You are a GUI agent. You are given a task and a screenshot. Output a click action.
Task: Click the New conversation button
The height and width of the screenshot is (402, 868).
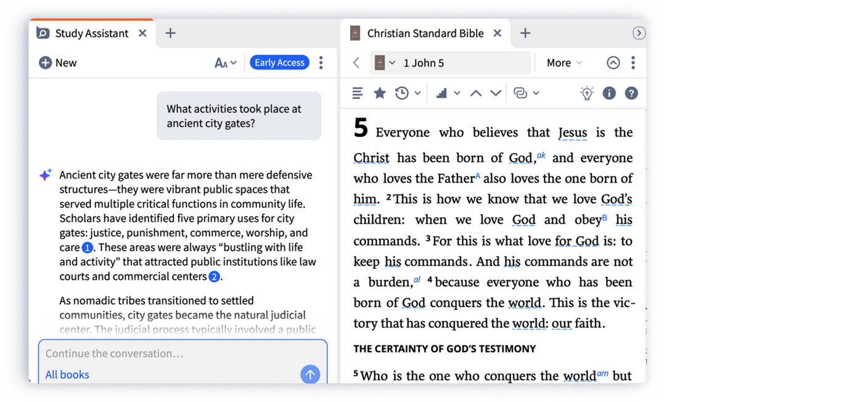57,62
